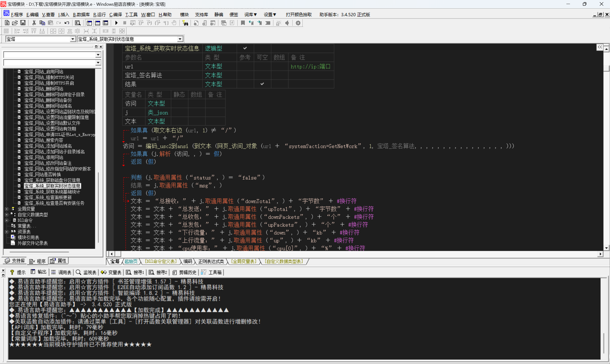
Task: Expand the 全局变量 tree node
Action: point(7,209)
